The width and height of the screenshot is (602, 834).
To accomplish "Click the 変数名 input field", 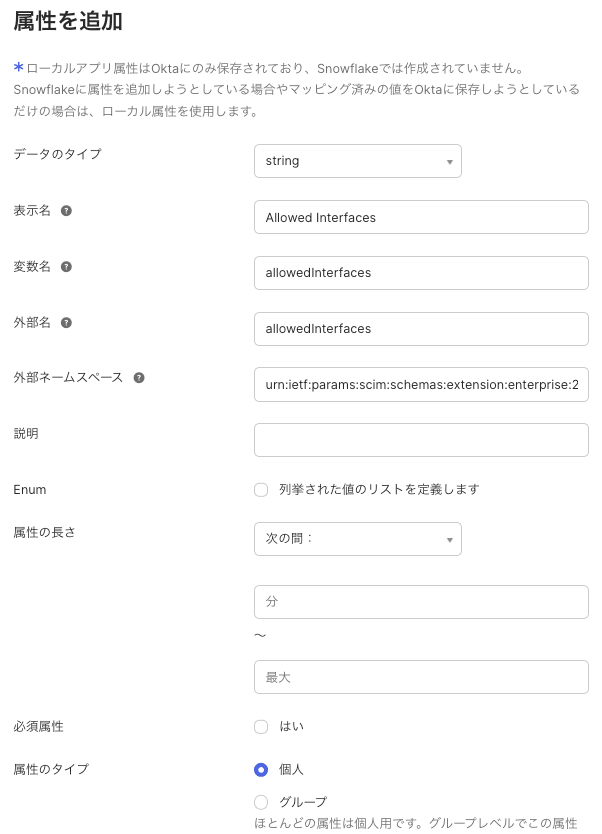I will click(x=421, y=273).
